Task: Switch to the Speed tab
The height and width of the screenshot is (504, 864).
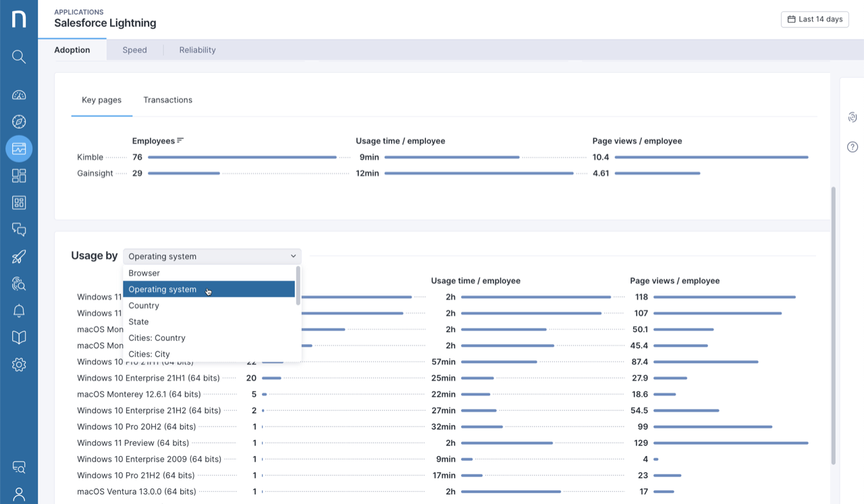Action: tap(135, 50)
